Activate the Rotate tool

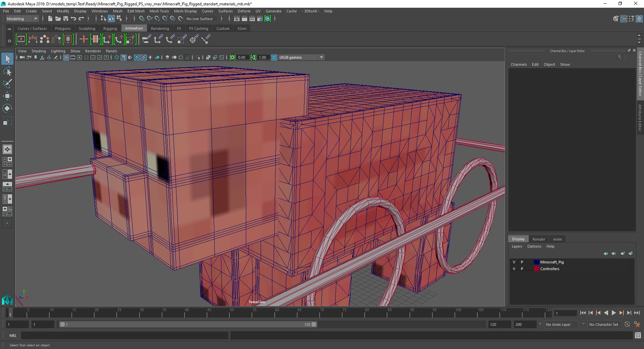coord(7,108)
